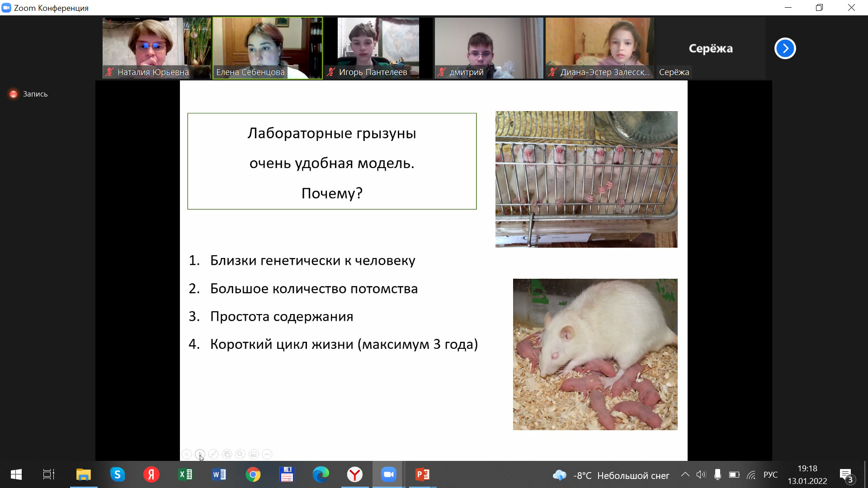Open the Windows Start menu

(x=16, y=474)
